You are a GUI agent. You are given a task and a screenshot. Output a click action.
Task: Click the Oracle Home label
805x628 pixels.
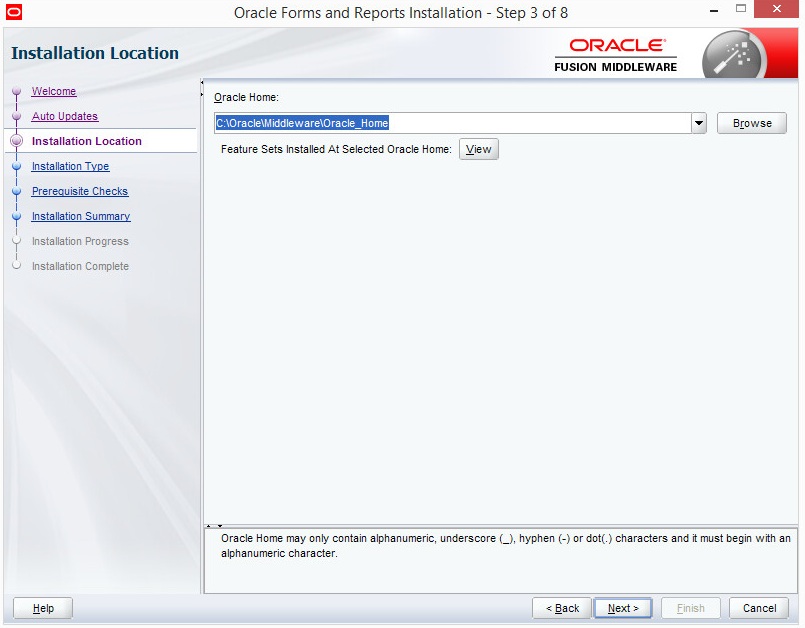point(246,98)
